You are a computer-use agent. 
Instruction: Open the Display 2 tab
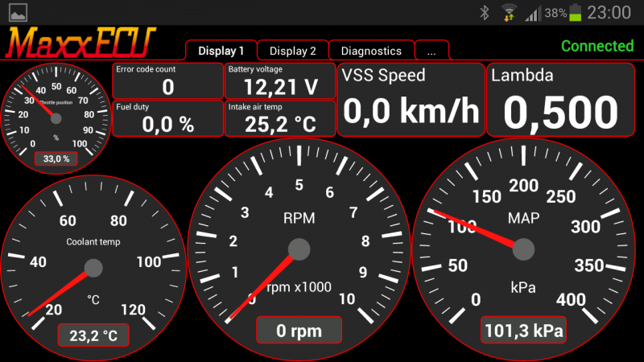click(x=292, y=51)
